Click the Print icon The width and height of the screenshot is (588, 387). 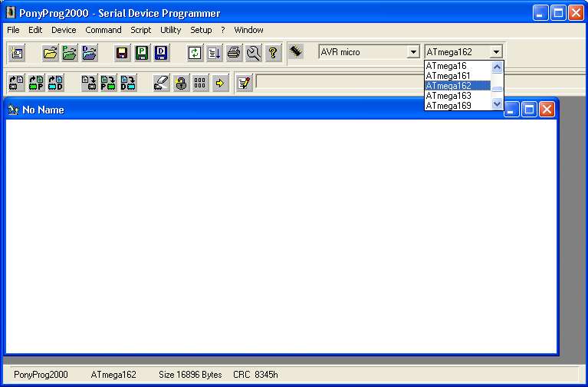[234, 53]
